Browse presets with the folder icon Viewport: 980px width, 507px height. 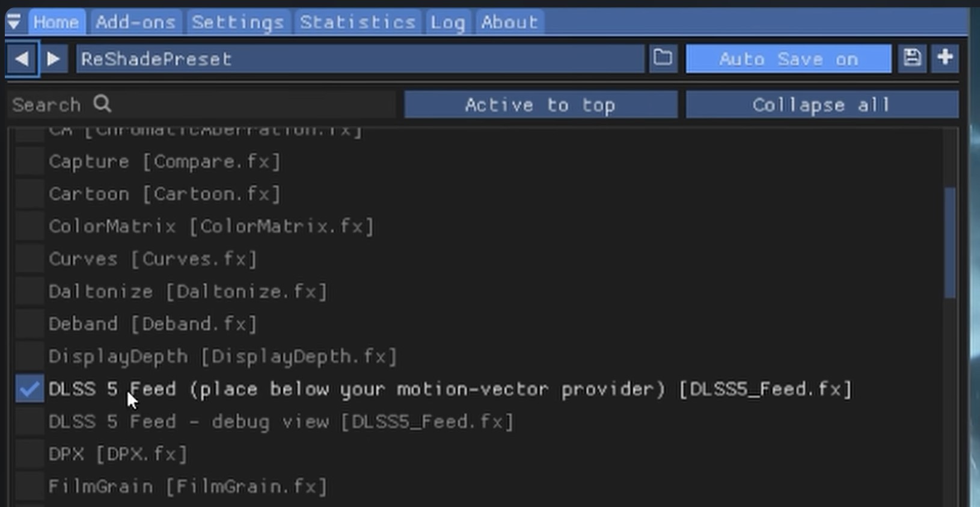click(663, 58)
